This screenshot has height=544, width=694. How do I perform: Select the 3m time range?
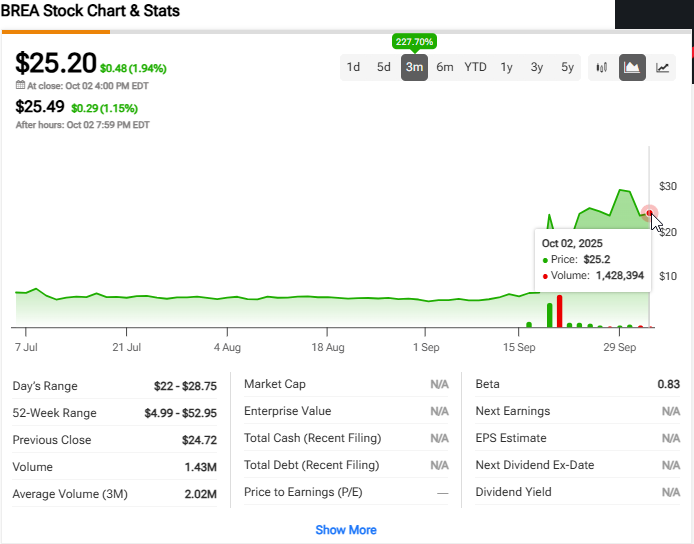[414, 67]
